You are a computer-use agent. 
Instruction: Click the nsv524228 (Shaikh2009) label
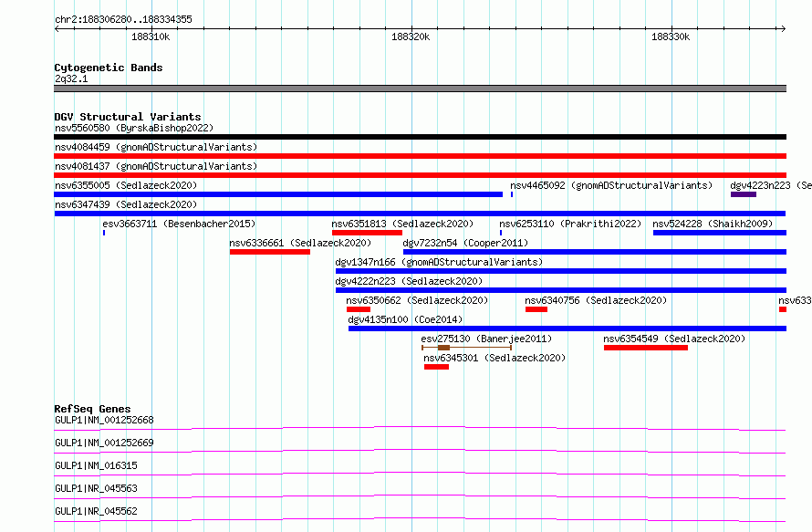tap(713, 224)
